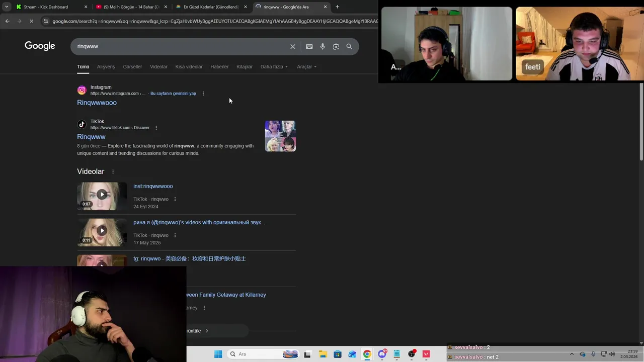Image resolution: width=644 pixels, height=362 pixels.
Task: Click the magnifier search submit icon
Action: [349, 46]
